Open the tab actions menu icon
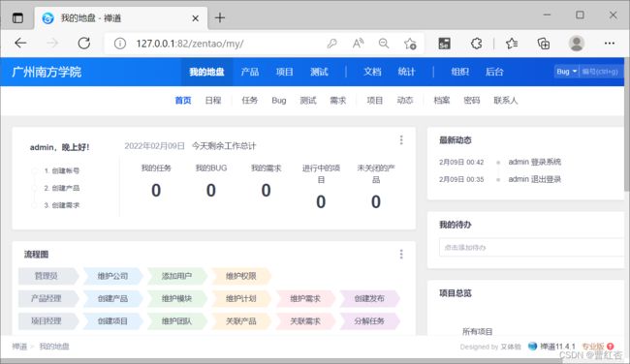This screenshot has height=364, width=630. pyautogui.click(x=17, y=18)
